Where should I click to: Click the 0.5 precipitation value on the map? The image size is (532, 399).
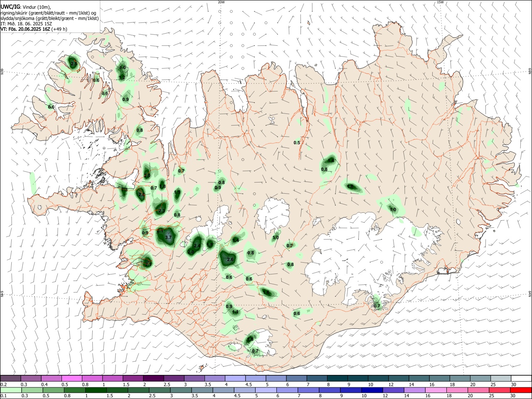[x=297, y=143]
